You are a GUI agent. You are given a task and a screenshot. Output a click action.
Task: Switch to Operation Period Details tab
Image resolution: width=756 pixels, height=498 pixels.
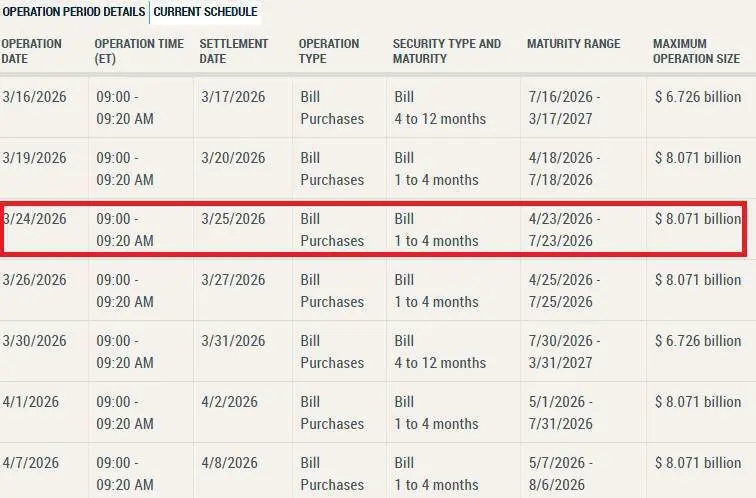pos(73,12)
